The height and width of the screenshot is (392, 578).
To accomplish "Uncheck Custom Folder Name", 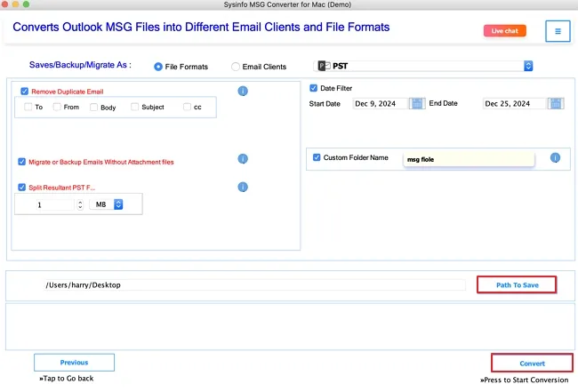I will pos(317,157).
